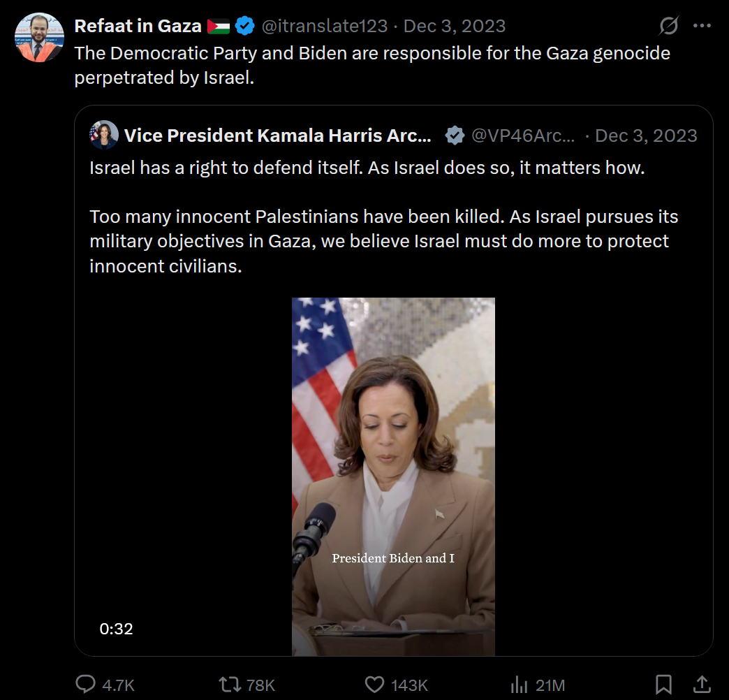Screen dimensions: 729x700
Task: Click the blue verified badge
Action: coord(244,27)
